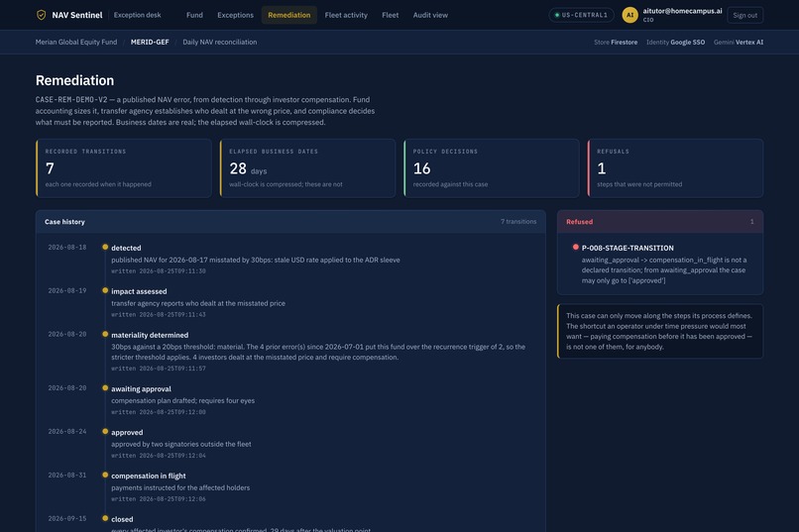Click the approved timeline marker dot
Screen dimensions: 799x532
coord(105,432)
